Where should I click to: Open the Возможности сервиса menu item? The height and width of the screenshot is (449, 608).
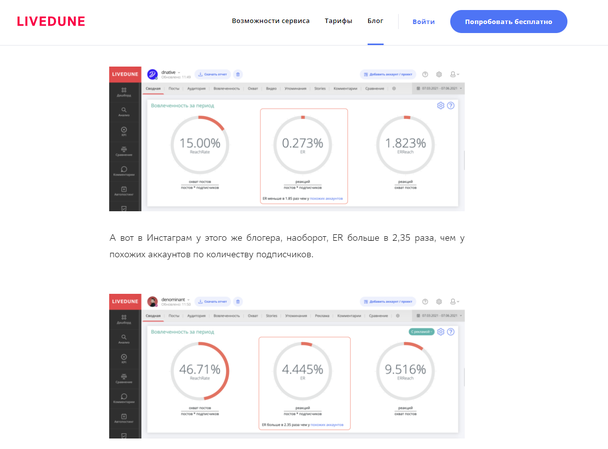[270, 21]
